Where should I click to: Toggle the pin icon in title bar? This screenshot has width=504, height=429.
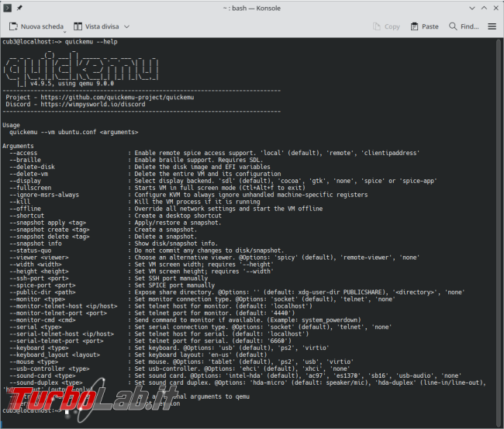19,8
